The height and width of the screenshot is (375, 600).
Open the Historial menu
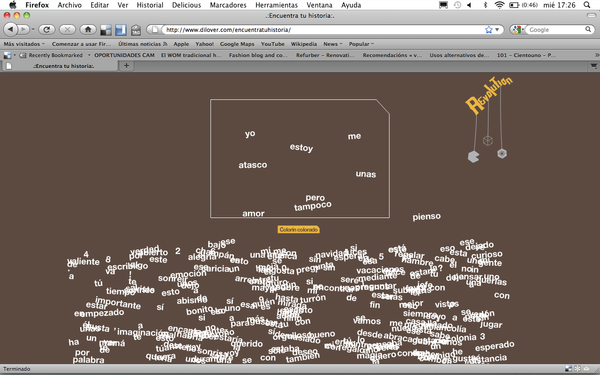(150, 5)
